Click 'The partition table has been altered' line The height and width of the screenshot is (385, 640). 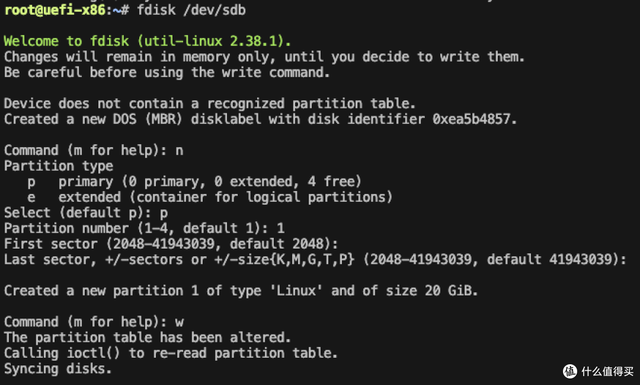point(147,338)
